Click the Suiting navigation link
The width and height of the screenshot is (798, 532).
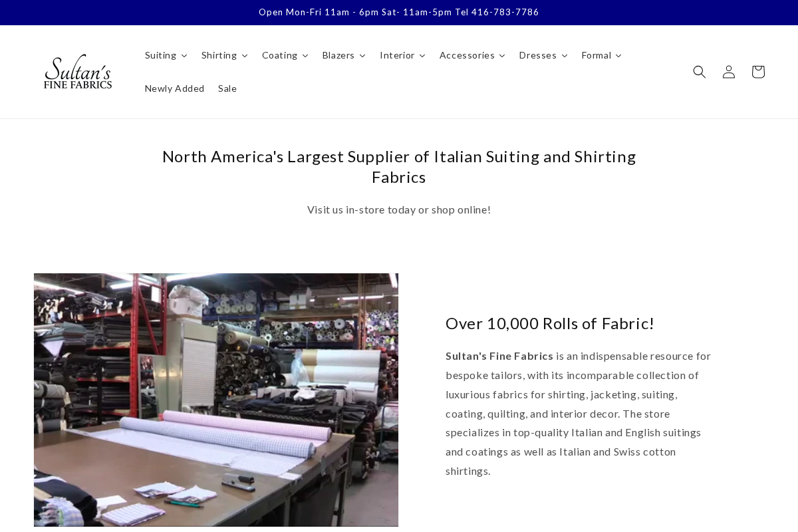click(160, 55)
